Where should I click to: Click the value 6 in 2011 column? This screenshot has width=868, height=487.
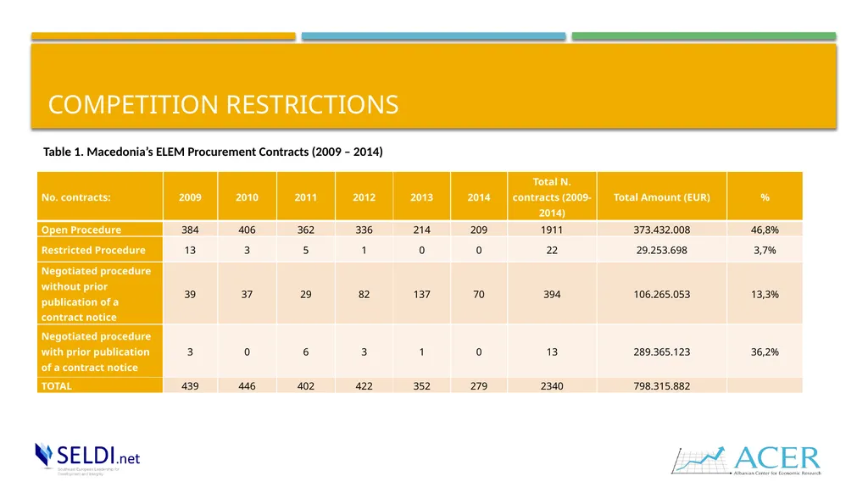point(305,352)
